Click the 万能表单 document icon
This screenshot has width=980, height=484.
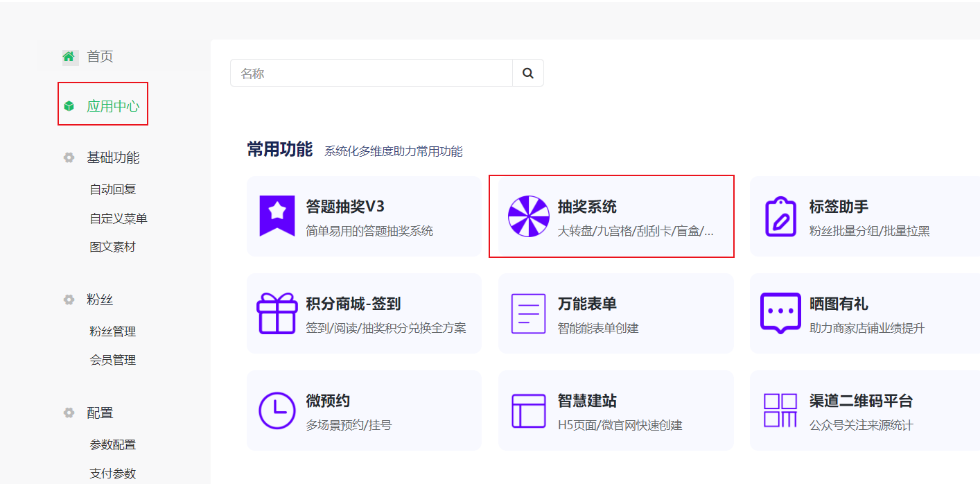coord(528,313)
